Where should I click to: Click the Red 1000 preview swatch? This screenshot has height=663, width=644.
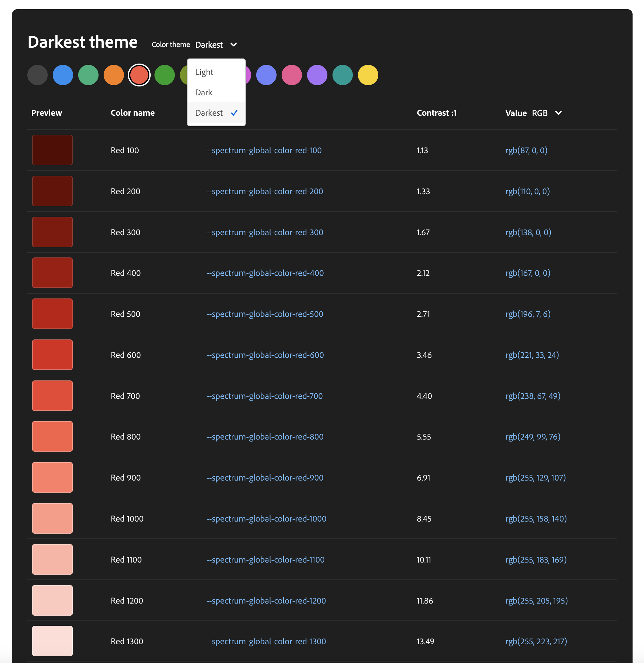[52, 519]
